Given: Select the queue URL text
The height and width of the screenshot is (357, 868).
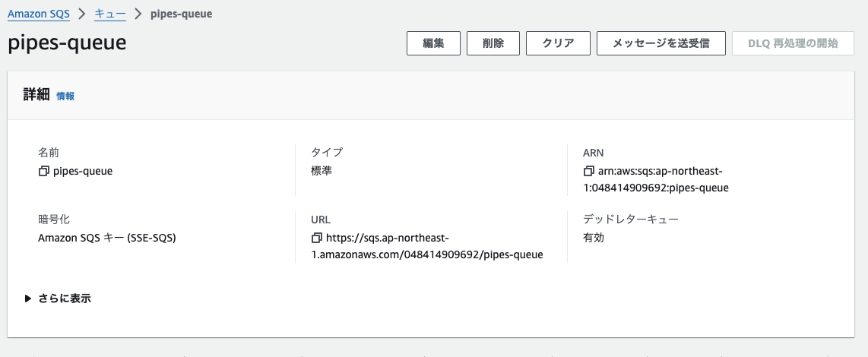Looking at the screenshot, I should 427,247.
